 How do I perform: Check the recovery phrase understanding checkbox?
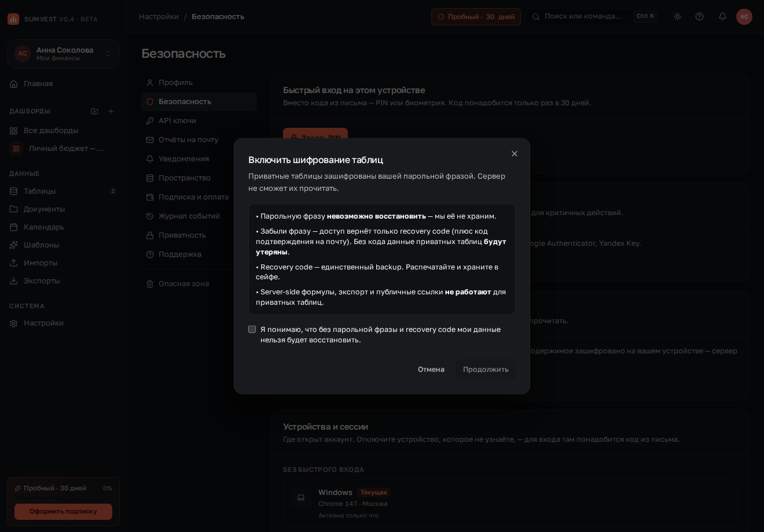(x=252, y=329)
